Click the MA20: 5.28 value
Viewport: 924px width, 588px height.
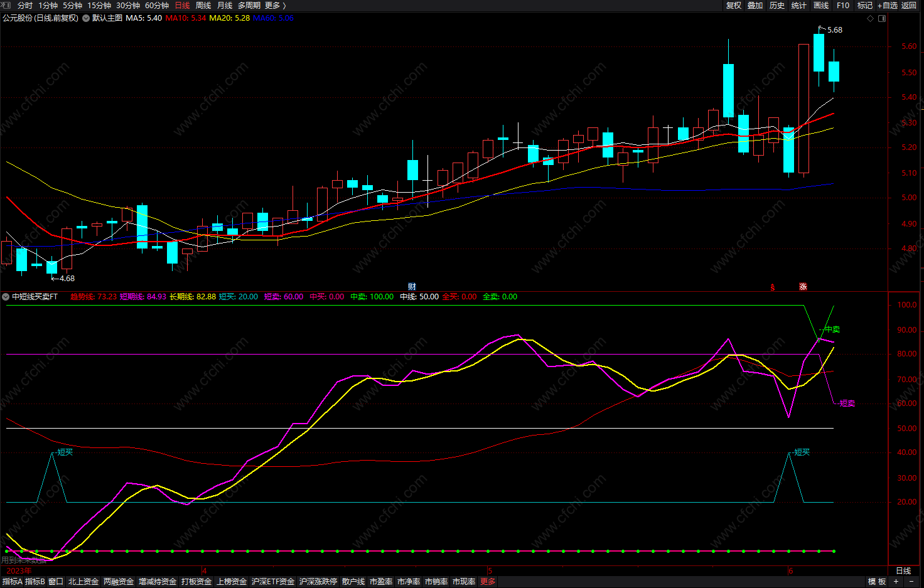(x=230, y=18)
